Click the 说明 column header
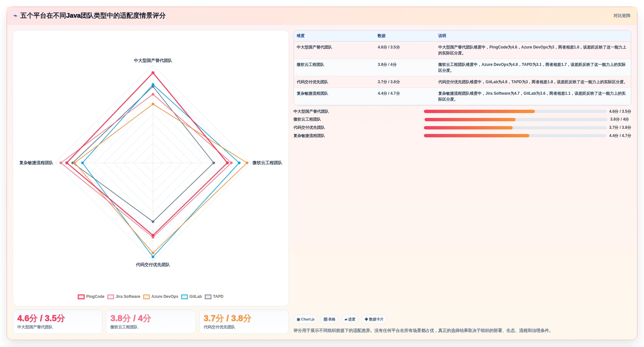 pos(442,36)
